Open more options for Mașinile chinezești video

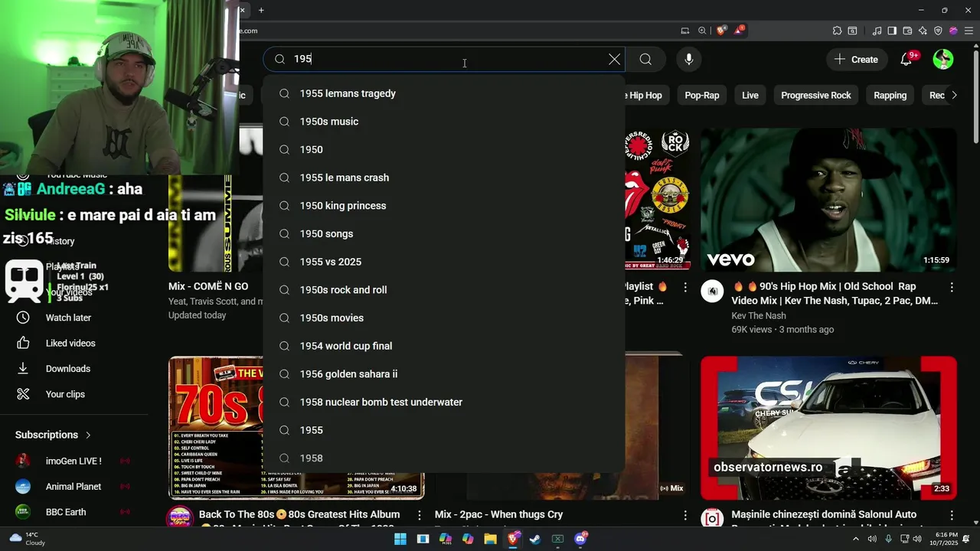pos(952,516)
